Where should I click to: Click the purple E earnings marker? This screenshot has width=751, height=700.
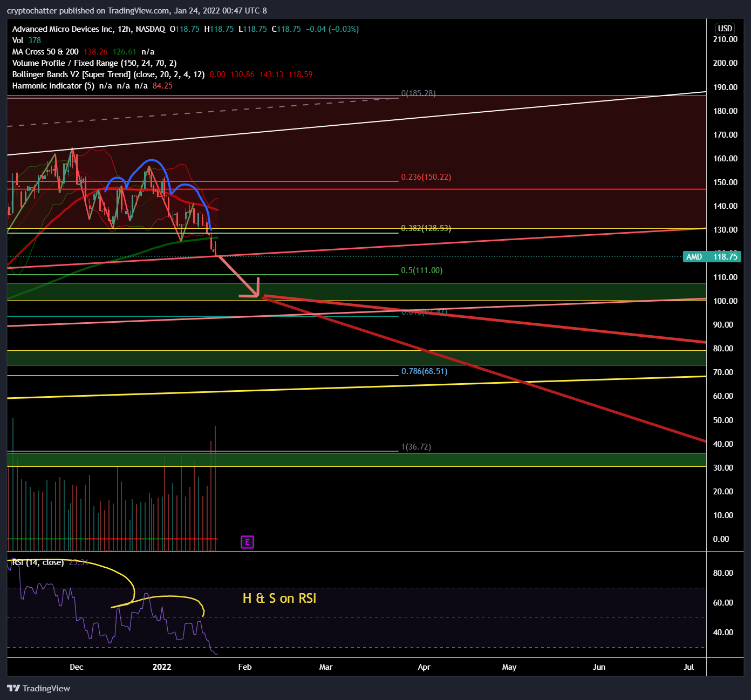click(x=247, y=542)
